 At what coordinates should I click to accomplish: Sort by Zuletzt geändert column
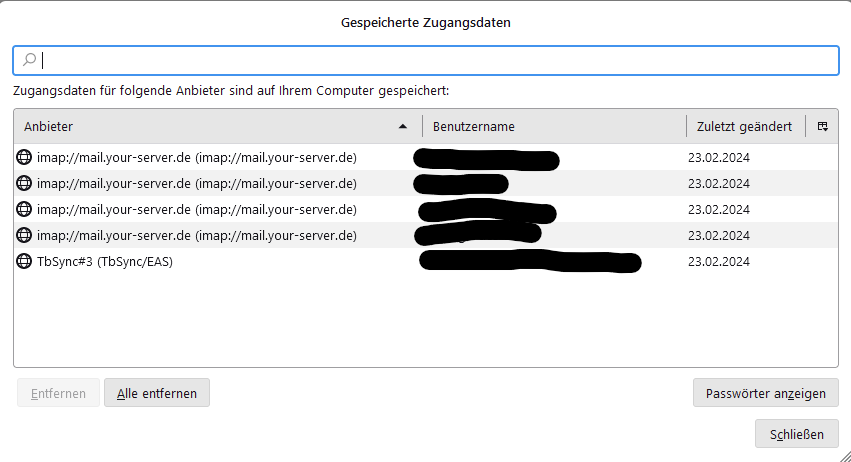click(744, 126)
